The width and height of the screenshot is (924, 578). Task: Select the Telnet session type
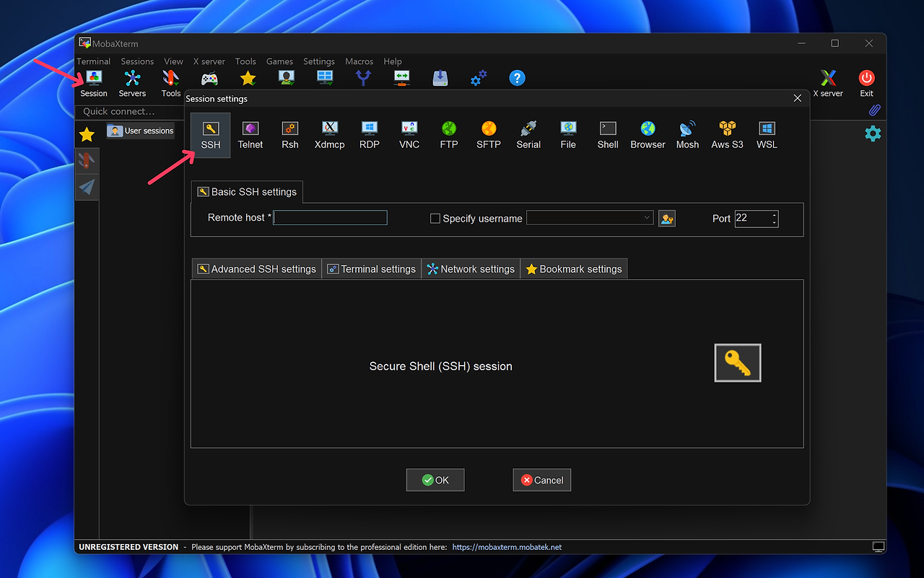pos(250,135)
